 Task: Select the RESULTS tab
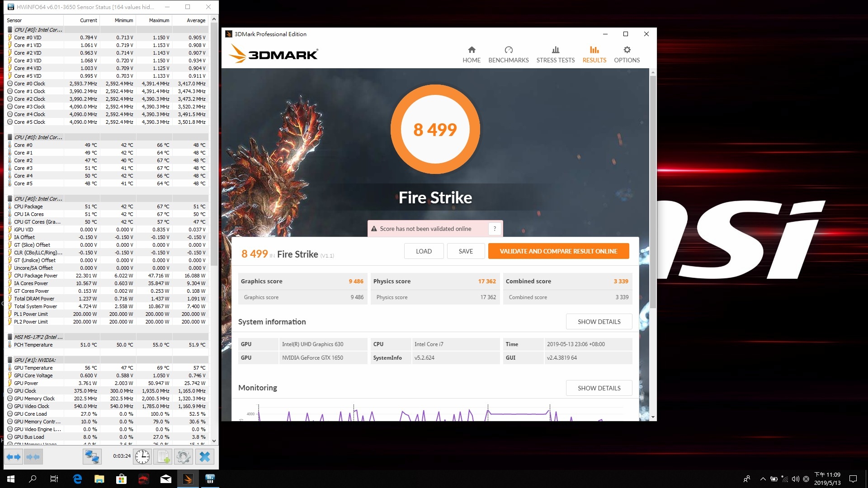[x=594, y=55]
